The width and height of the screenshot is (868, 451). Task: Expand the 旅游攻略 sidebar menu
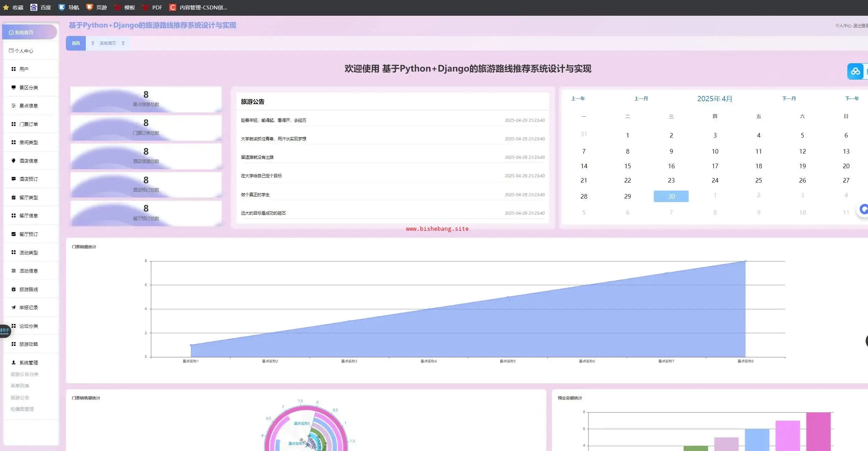[x=29, y=344]
